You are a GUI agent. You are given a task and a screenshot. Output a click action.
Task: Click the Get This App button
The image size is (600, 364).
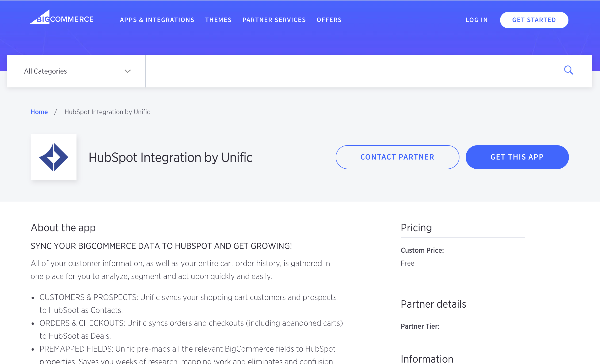[517, 157]
